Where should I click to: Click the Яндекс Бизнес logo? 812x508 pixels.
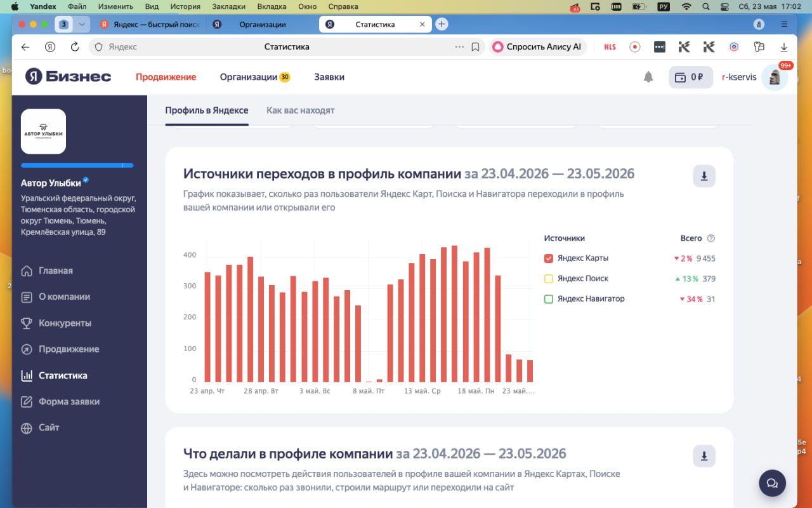tap(69, 77)
